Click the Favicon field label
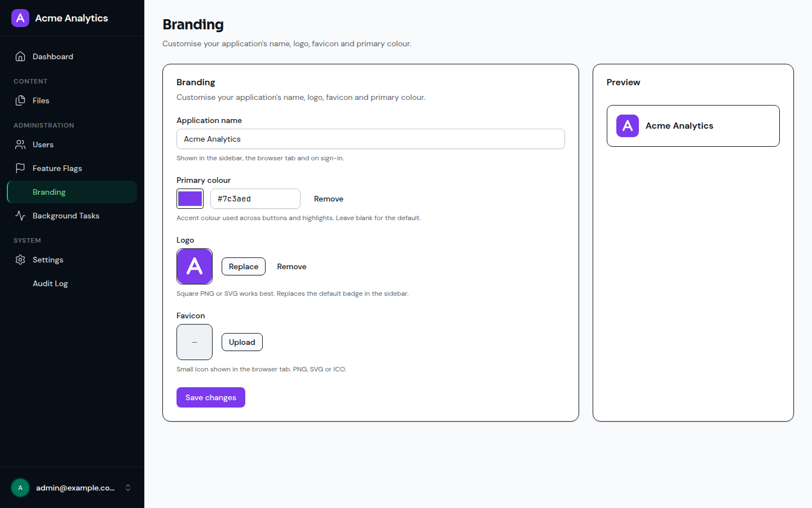812x508 pixels. (x=191, y=316)
